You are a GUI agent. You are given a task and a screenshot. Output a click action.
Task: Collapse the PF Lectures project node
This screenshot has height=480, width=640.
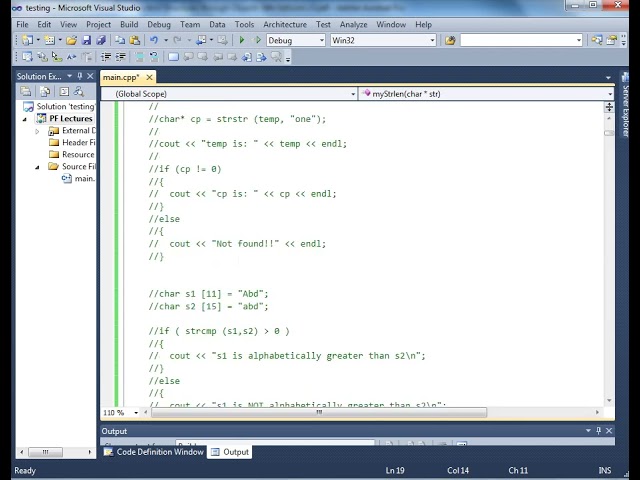pos(24,119)
